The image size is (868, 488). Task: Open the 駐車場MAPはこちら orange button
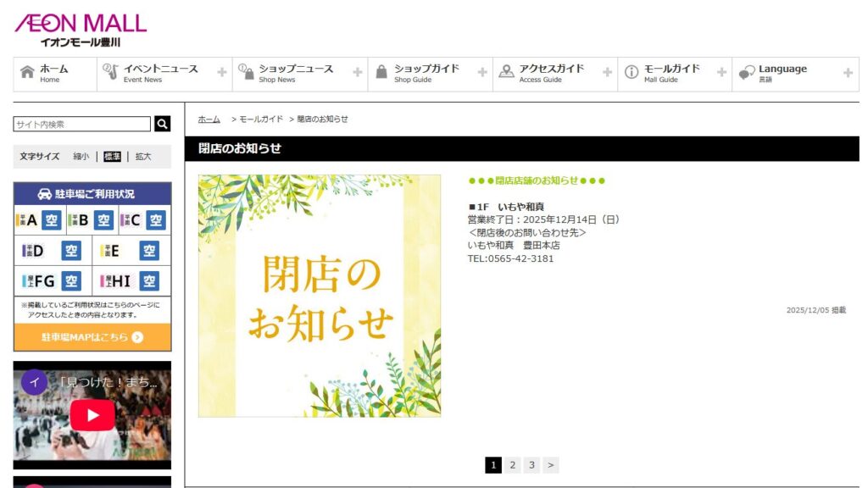point(92,337)
